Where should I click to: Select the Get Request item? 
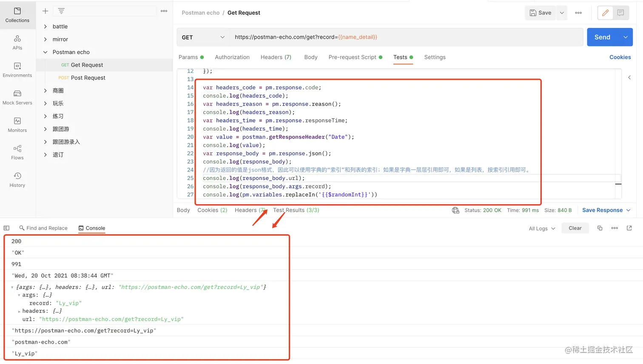tap(104, 65)
